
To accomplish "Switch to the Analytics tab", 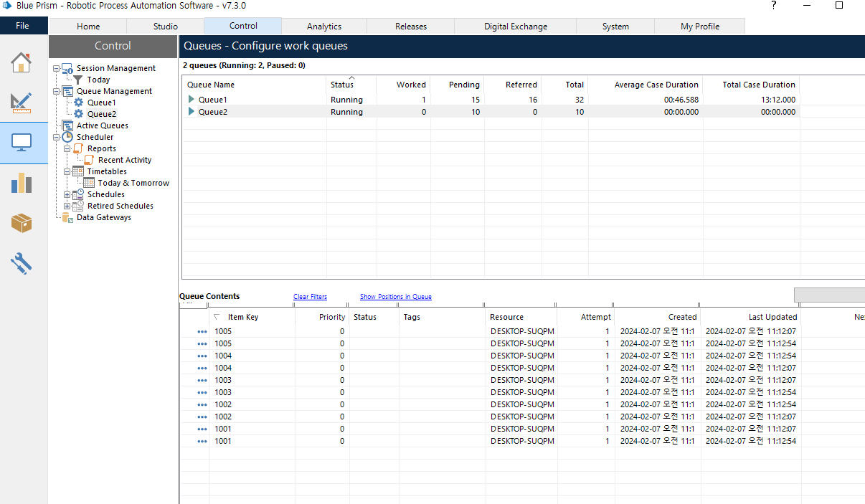I will tap(324, 27).
